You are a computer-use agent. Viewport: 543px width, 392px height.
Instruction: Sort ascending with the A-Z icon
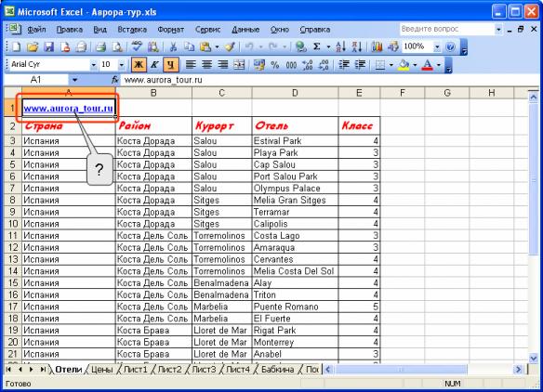340,46
